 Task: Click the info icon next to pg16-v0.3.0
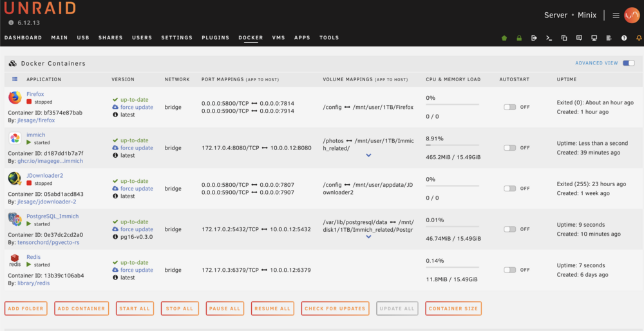coord(115,237)
